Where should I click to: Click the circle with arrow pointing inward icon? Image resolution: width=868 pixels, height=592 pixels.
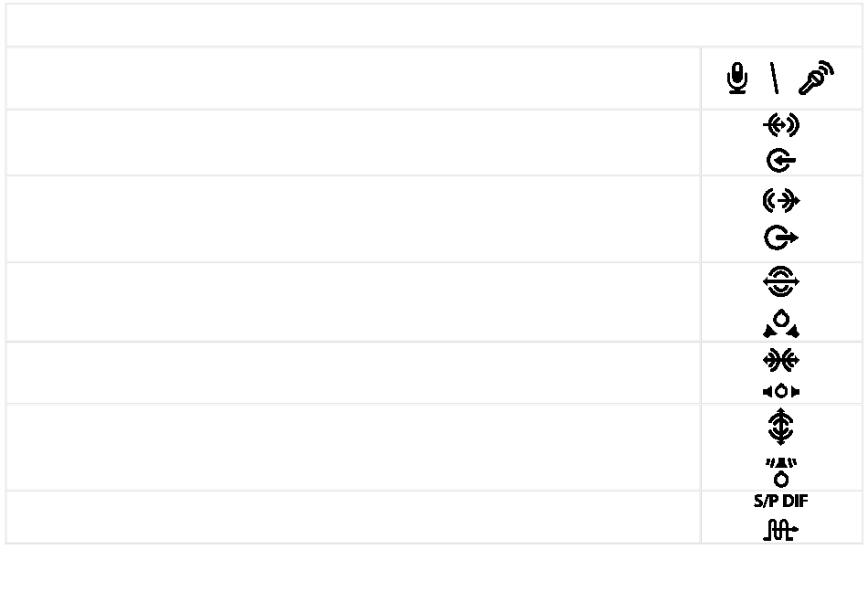pos(781,161)
